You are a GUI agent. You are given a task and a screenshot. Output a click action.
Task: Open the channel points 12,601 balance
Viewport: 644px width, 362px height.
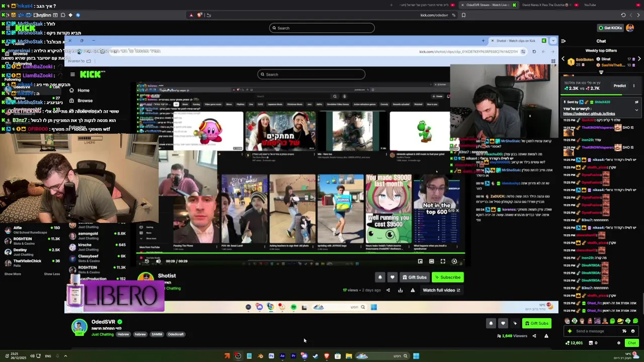[574, 343]
